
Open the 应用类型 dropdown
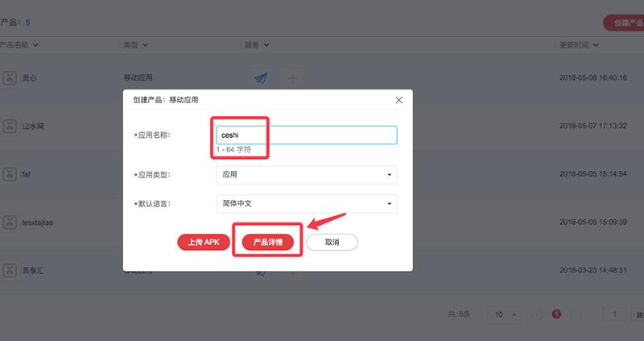[306, 174]
